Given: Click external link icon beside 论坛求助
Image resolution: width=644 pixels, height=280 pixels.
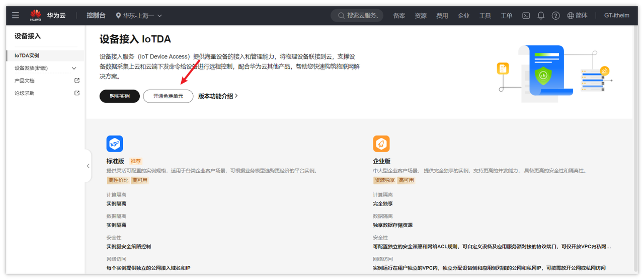Looking at the screenshot, I should [x=77, y=93].
